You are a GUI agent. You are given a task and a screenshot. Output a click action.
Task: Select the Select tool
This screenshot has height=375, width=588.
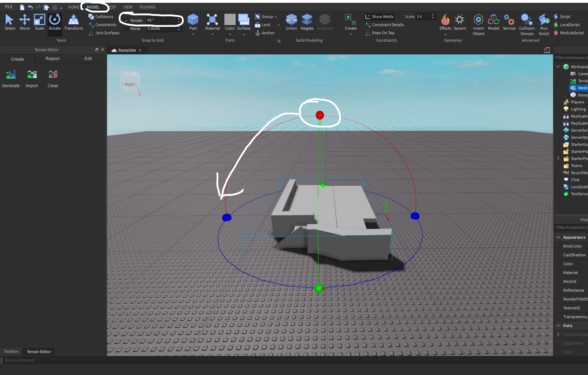point(10,22)
